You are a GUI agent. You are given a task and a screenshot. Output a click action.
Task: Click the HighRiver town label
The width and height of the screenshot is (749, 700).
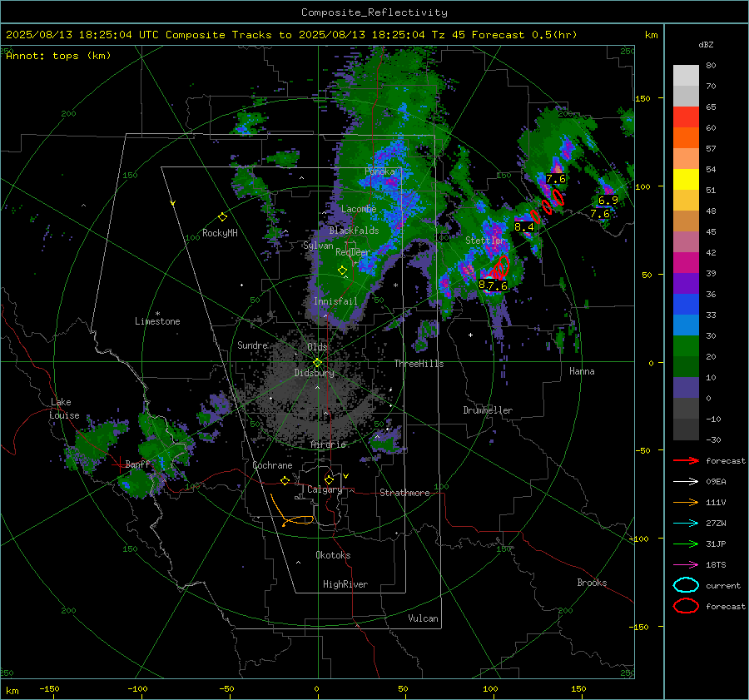click(x=345, y=584)
